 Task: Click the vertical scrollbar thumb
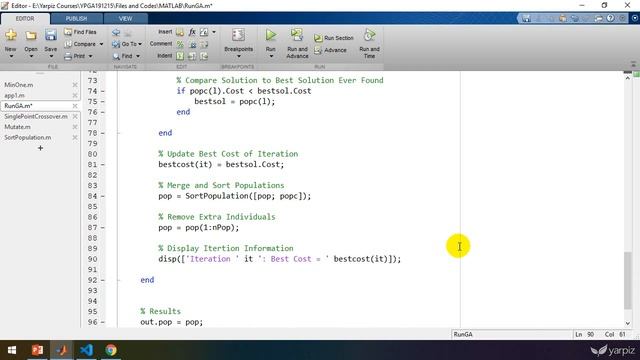pos(628,280)
